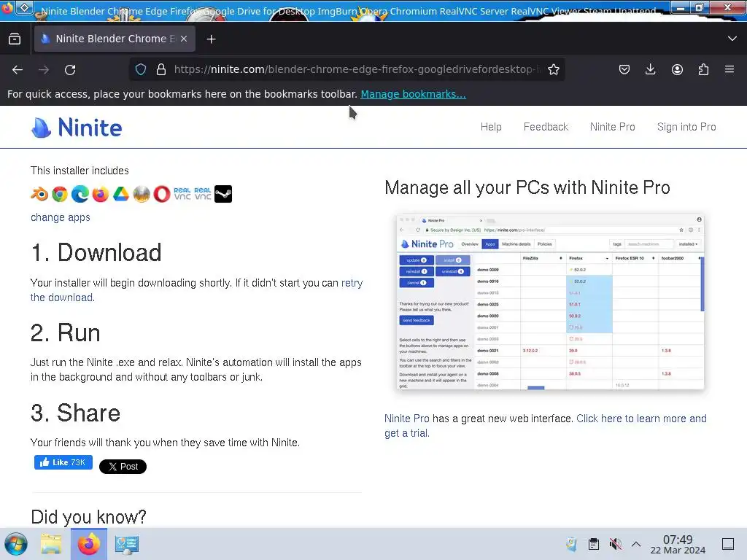Select the Ninite Blender Chrome tab
This screenshot has width=747, height=560.
tap(115, 39)
